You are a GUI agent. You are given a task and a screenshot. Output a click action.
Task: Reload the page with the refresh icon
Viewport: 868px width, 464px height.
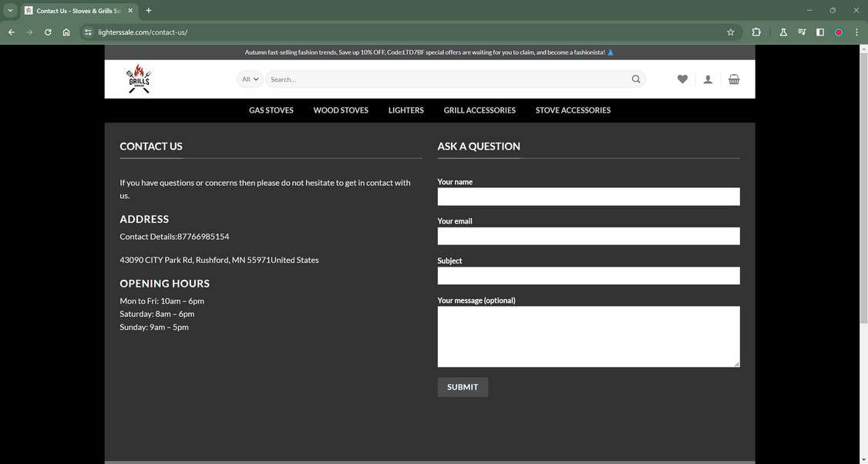click(47, 32)
